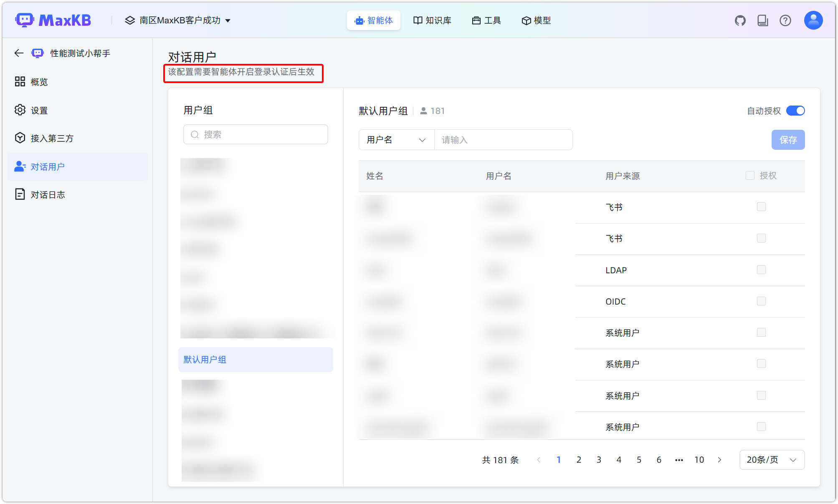The width and height of the screenshot is (838, 504).
Task: Open the 概览 overview panel
Action: [x=39, y=81]
